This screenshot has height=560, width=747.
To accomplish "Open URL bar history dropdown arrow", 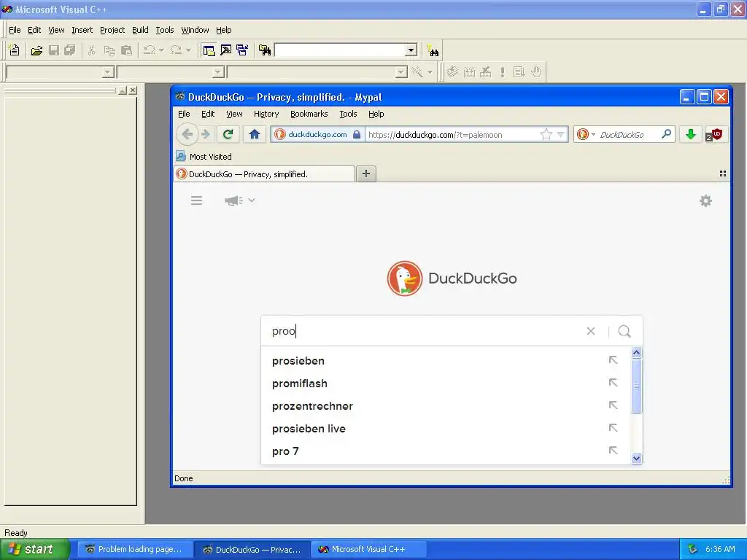I will pos(561,135).
